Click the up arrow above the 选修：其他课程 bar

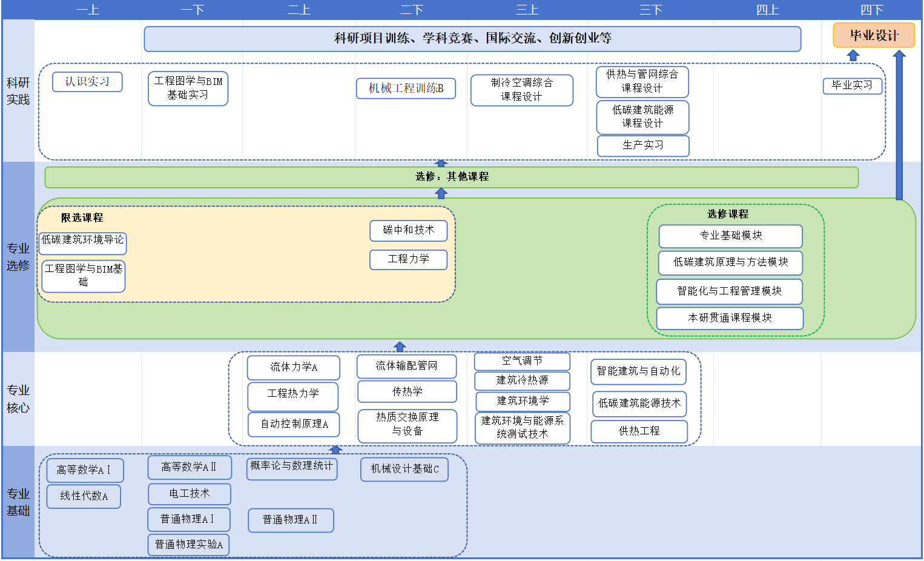point(441,163)
